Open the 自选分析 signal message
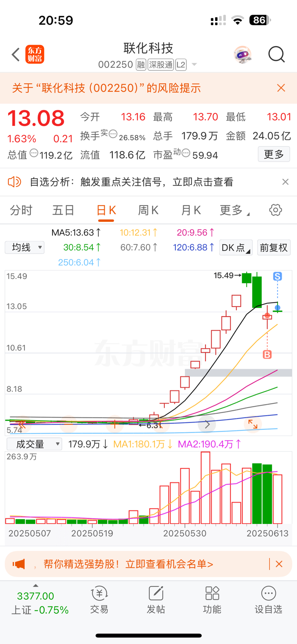Image resolution: width=297 pixels, height=644 pixels. 131,182
